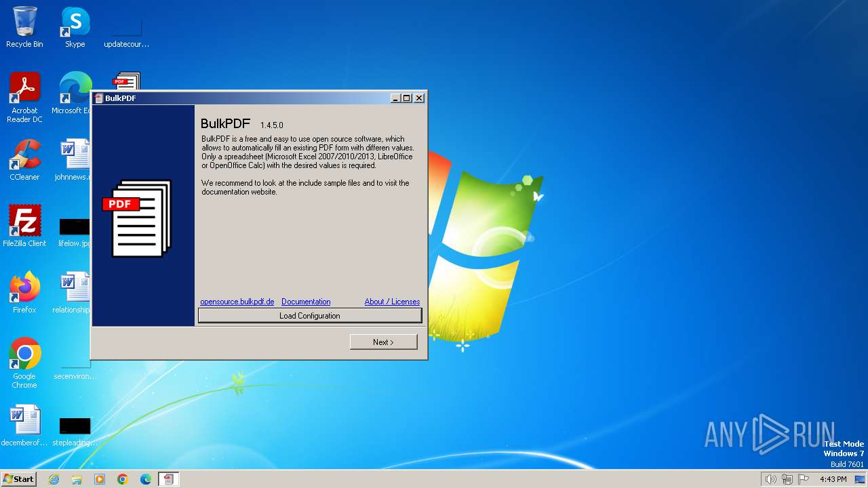Open the About / Licenses link

point(392,302)
